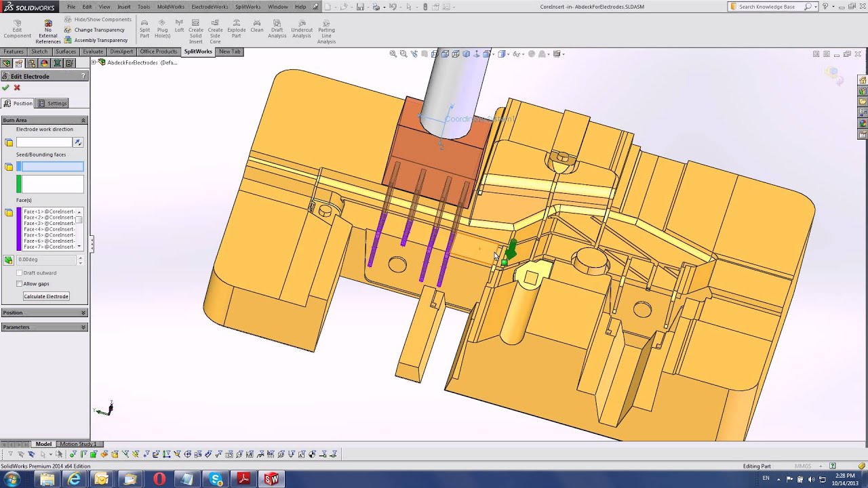Click the No External References icon

[48, 31]
